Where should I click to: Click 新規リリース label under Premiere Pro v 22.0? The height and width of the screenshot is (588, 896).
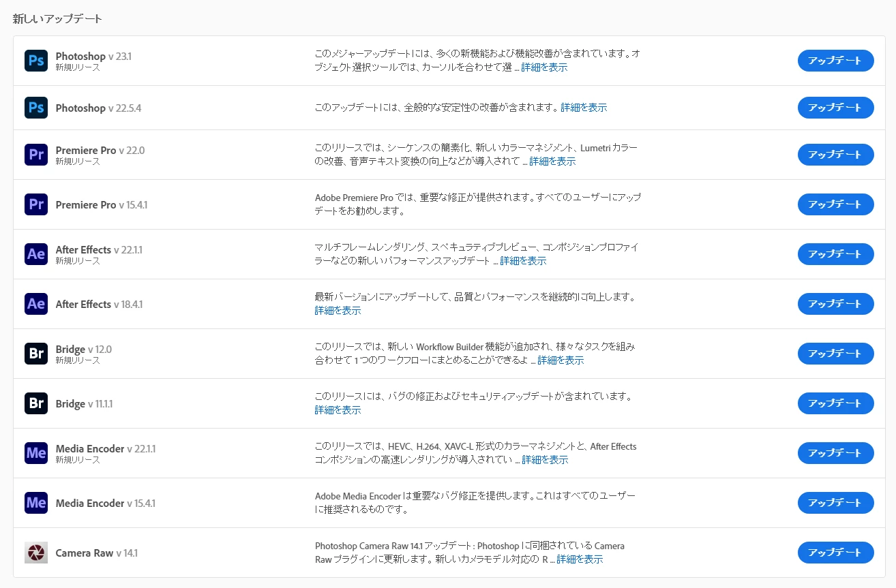click(x=78, y=161)
